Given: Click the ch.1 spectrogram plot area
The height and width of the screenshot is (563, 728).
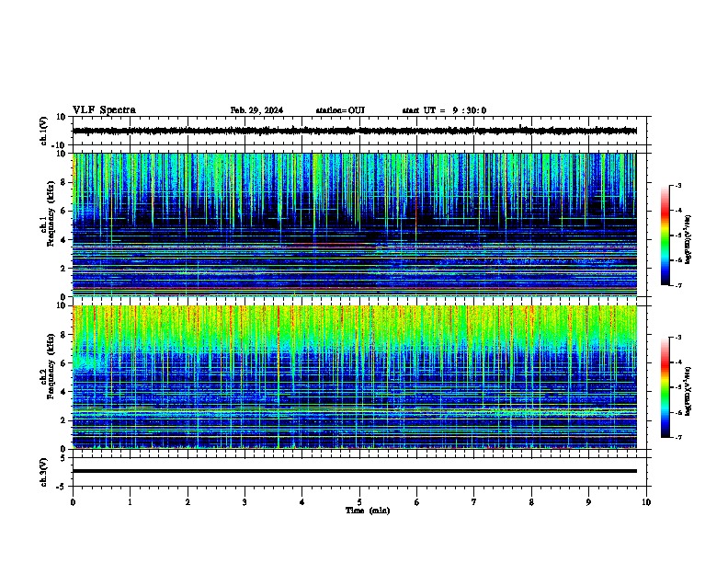Looking at the screenshot, I should coord(355,224).
